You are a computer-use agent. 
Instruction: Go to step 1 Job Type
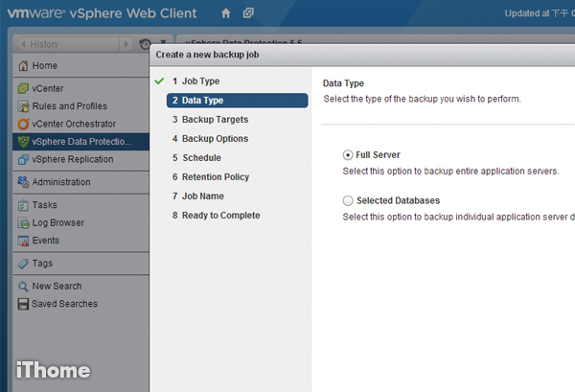tap(200, 81)
